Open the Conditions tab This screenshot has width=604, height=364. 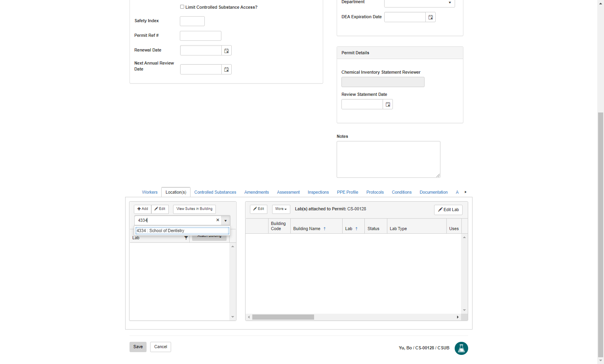tap(402, 192)
